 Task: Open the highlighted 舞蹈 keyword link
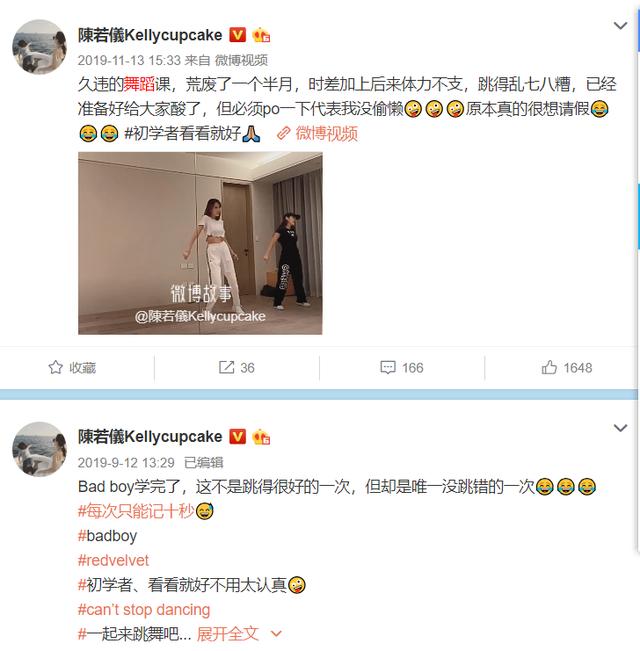coord(139,85)
